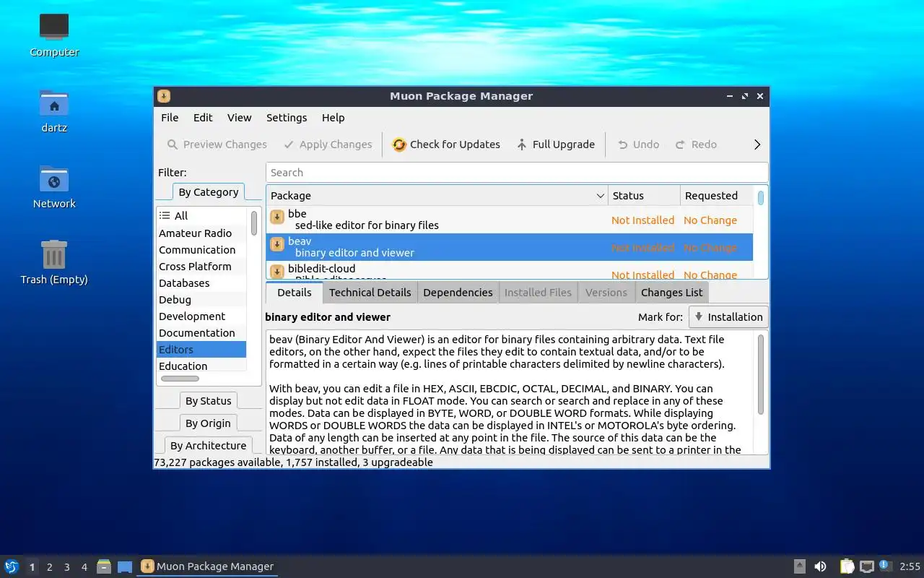The width and height of the screenshot is (924, 578).
Task: Click Full Upgrade toolbar button
Action: point(555,144)
